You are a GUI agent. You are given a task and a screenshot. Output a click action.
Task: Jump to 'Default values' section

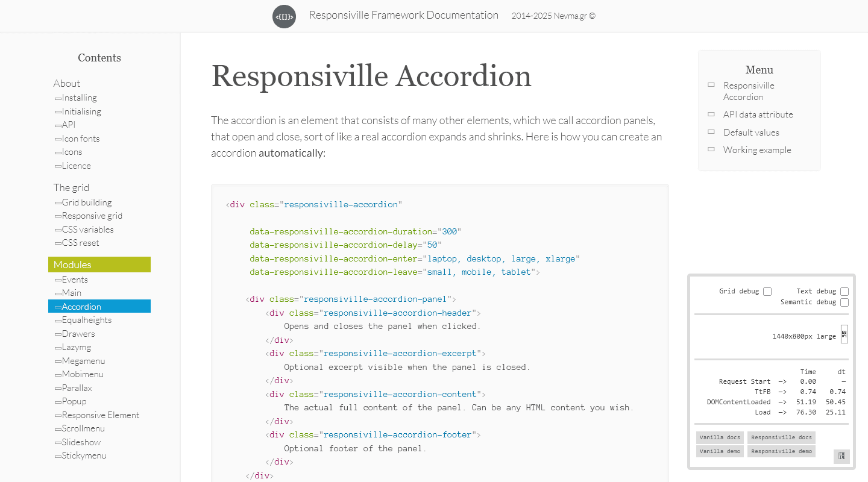point(751,133)
